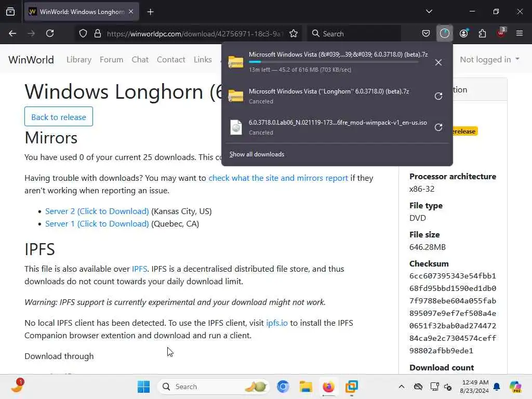The height and width of the screenshot is (399, 532).
Task: Expand the Not logged in dropdown
Action: tap(489, 60)
